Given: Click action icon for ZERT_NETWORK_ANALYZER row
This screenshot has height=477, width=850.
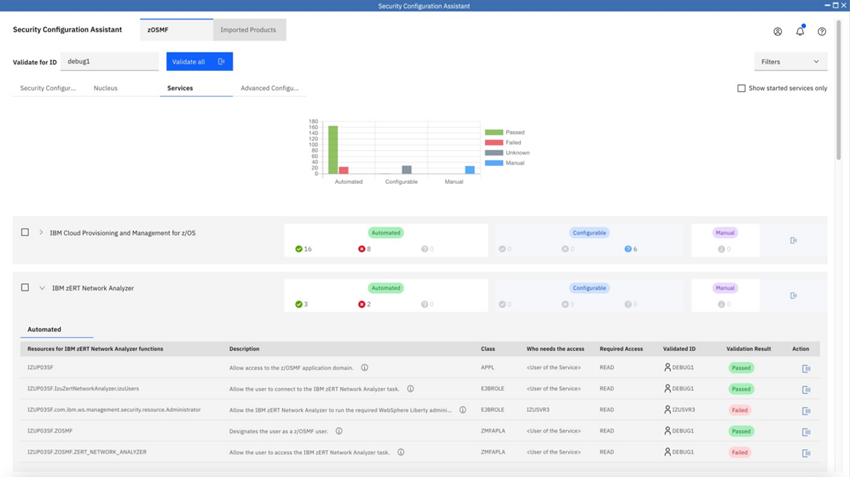Looking at the screenshot, I should click(806, 453).
